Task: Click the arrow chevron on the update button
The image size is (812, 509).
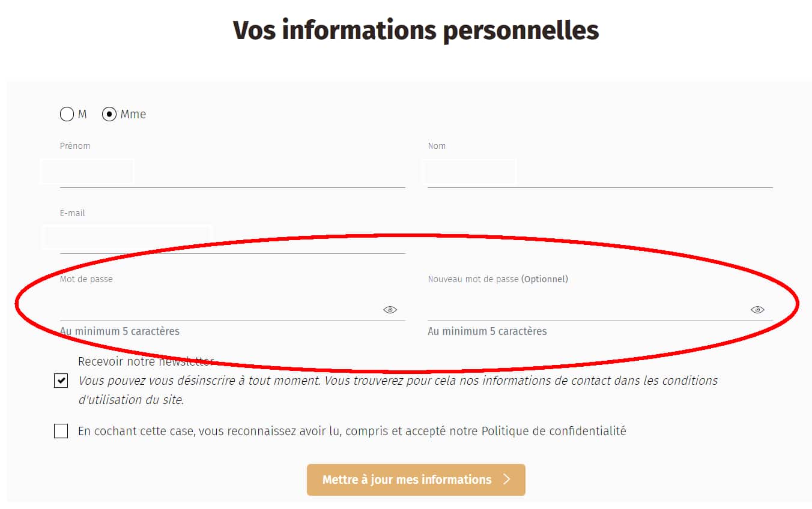Action: point(506,479)
